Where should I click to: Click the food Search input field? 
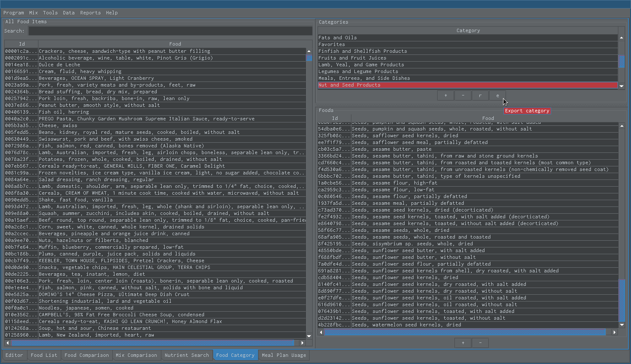170,31
